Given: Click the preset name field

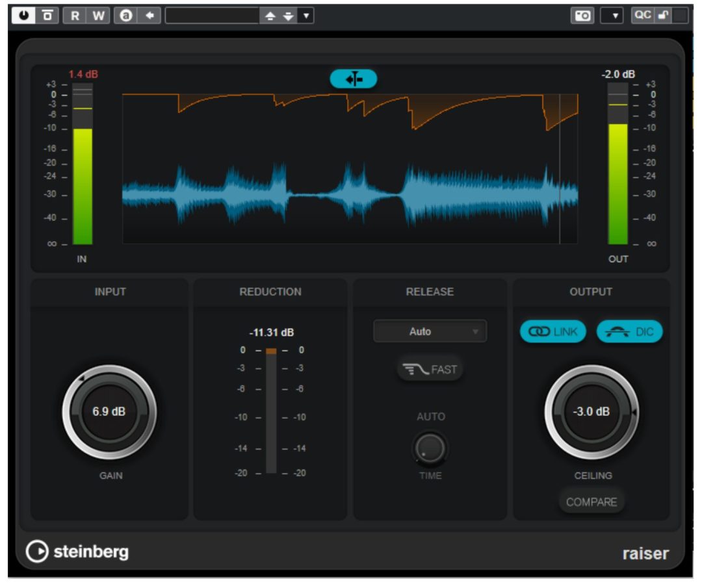Looking at the screenshot, I should click(x=212, y=16).
